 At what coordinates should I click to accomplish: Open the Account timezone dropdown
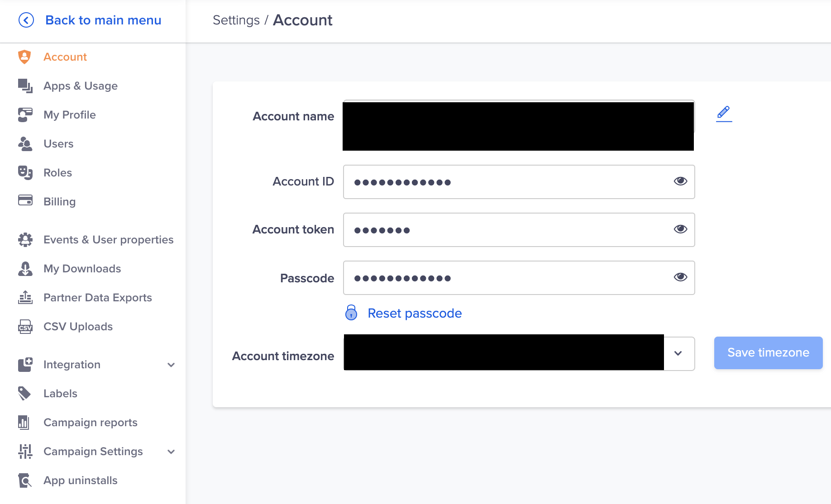(x=678, y=354)
